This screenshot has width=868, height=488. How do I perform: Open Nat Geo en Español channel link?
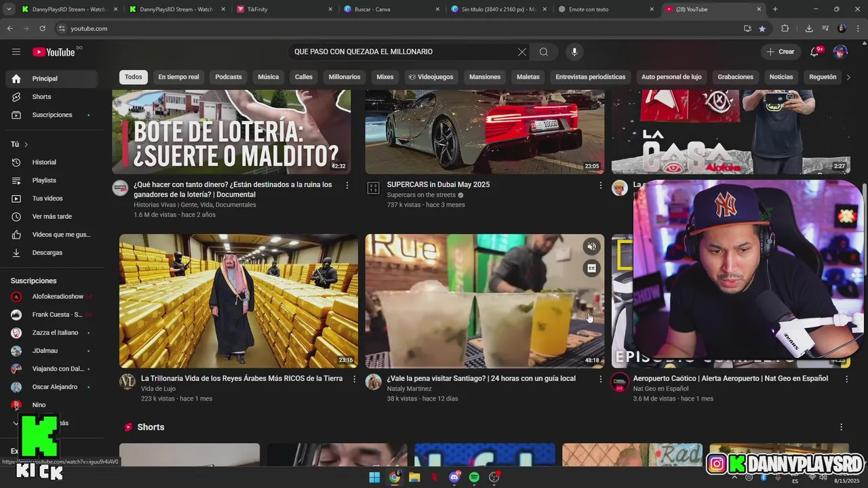(x=660, y=389)
